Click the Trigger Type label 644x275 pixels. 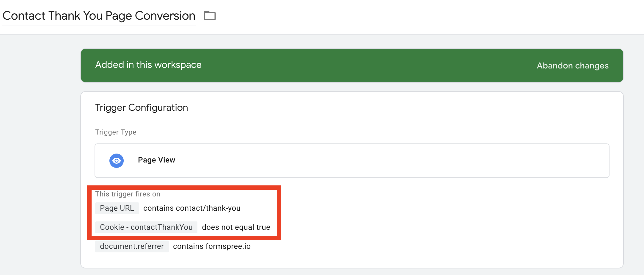point(116,132)
